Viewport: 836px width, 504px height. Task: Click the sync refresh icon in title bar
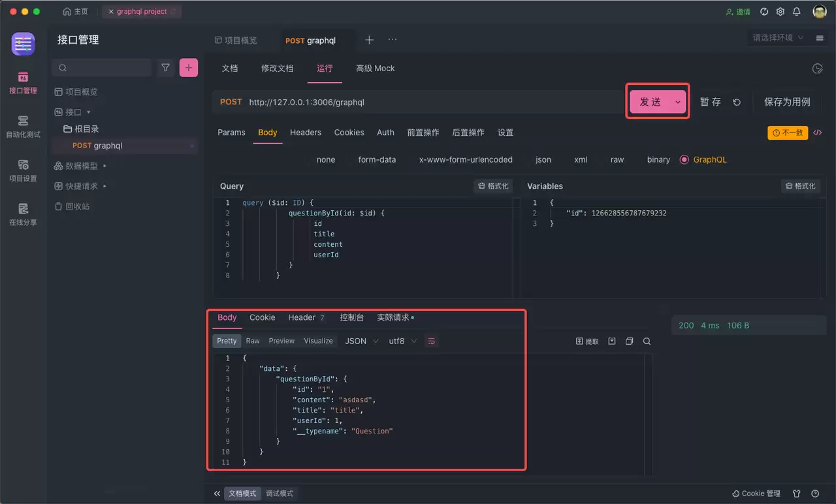[x=764, y=12]
